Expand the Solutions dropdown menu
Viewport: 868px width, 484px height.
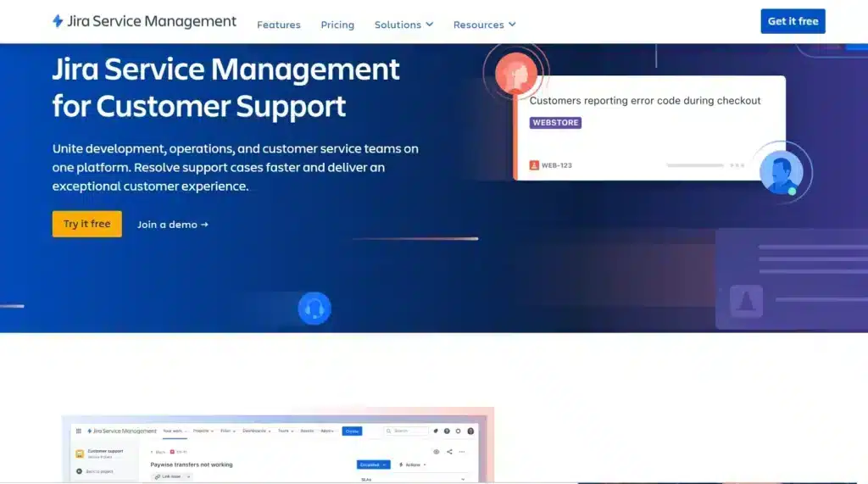[x=403, y=25]
